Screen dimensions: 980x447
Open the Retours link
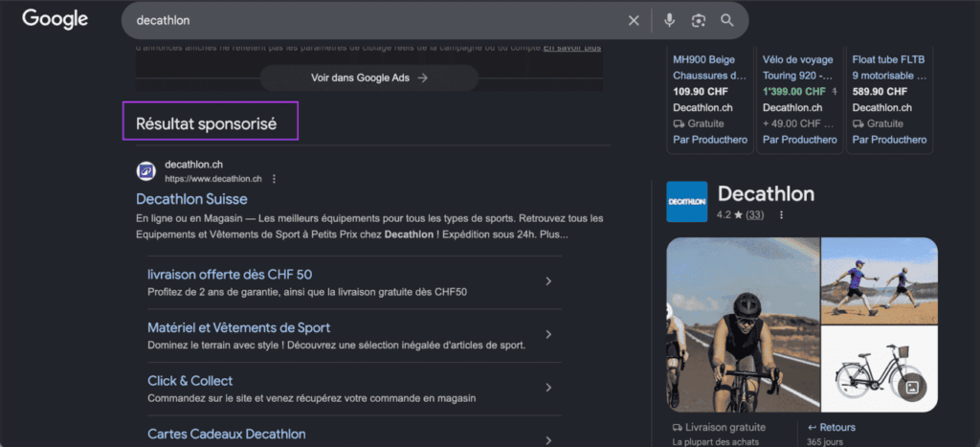coord(832,428)
